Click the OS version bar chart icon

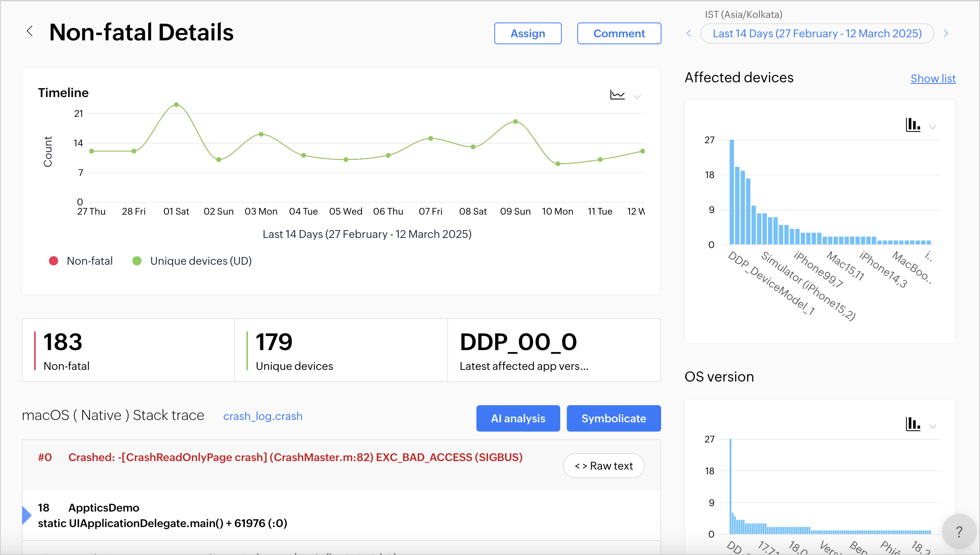click(913, 424)
